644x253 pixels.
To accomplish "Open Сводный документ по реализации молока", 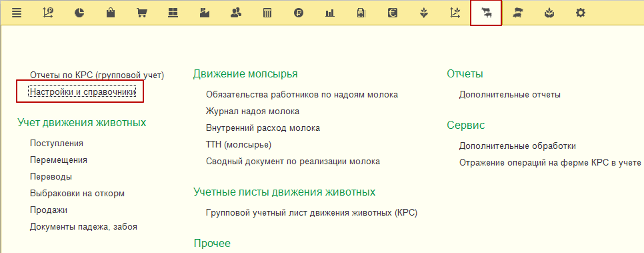I will [x=293, y=162].
